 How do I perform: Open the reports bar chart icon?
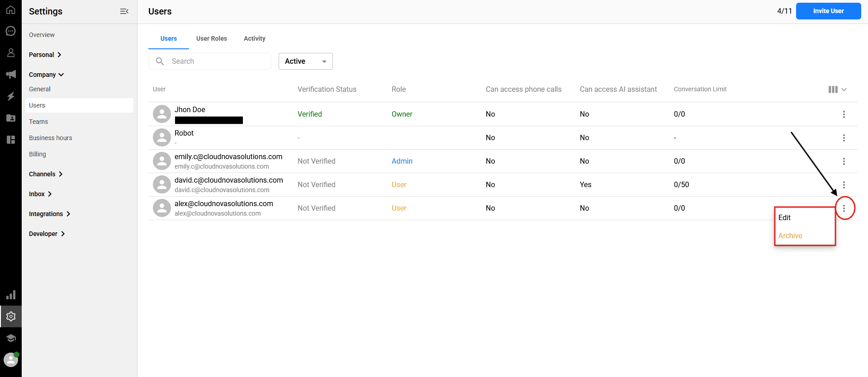[11, 295]
